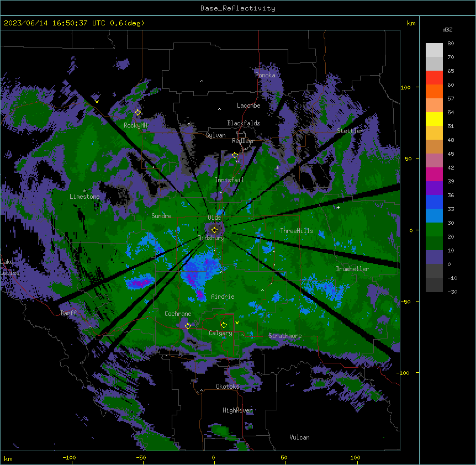Pick the orange 57-60 dBZ legend swatch
Screen dimensions: 476x465
tap(434, 91)
